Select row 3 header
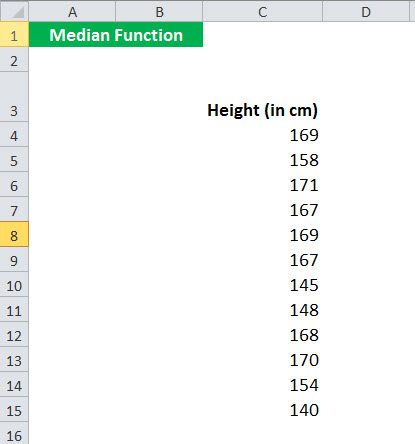415x444 pixels. click(14, 97)
